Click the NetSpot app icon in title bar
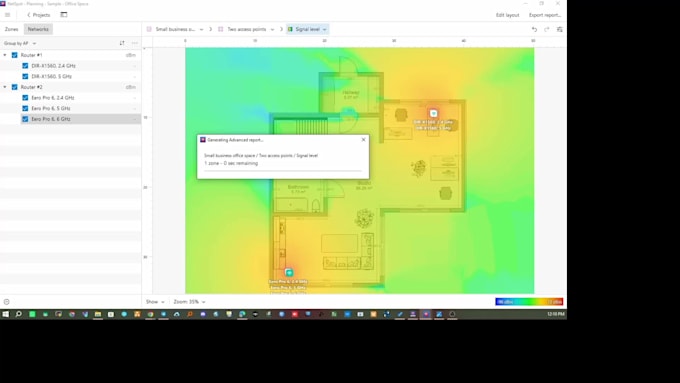Image resolution: width=680 pixels, height=383 pixels. coord(3,3)
